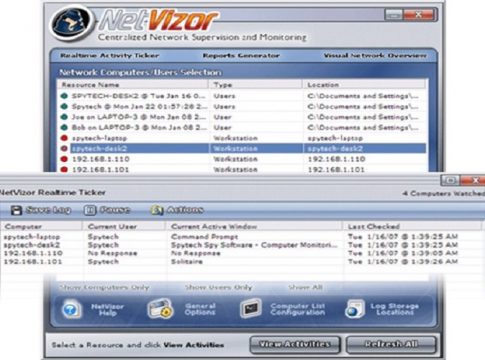Click green status dot for SPYTECH-DESK2 user
This screenshot has width=485, height=360.
point(64,96)
